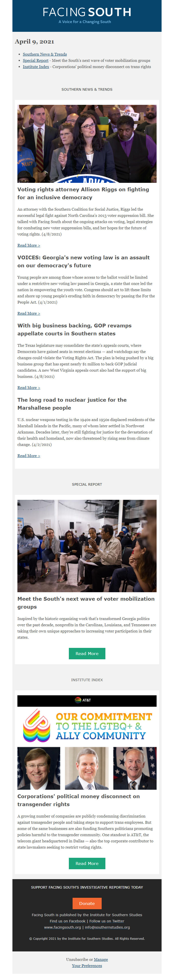Open the Southern News & Trends link
Image resolution: width=174 pixels, height=980 pixels.
44,54
